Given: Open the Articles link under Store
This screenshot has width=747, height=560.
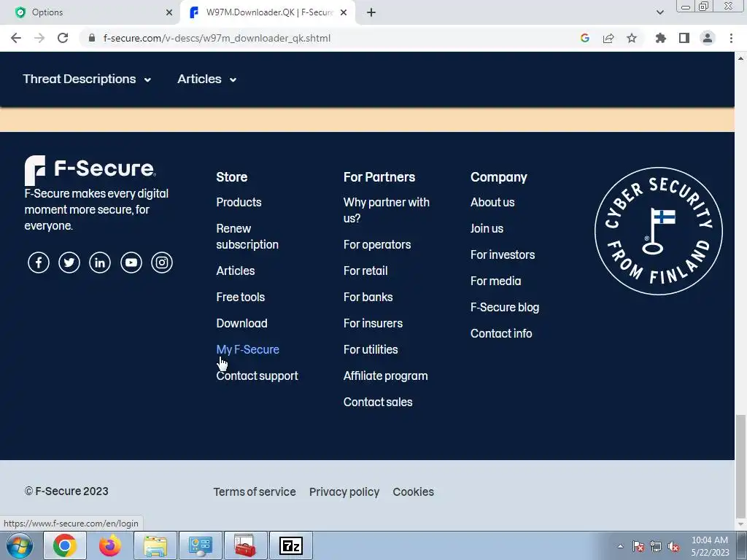Looking at the screenshot, I should point(236,271).
